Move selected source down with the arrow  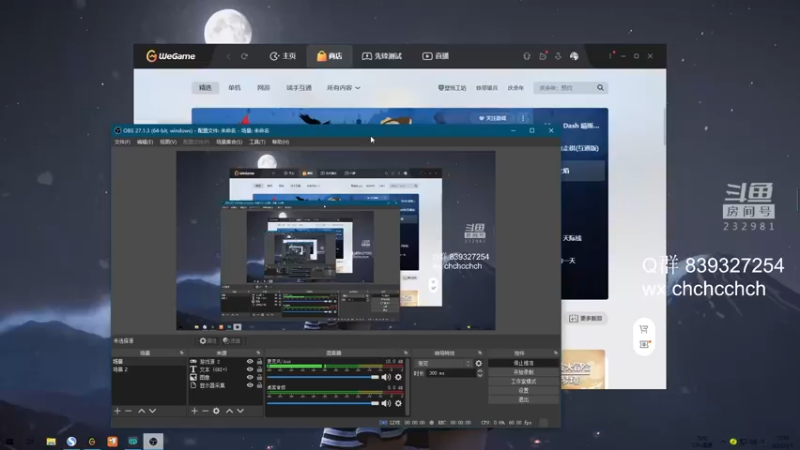click(240, 411)
